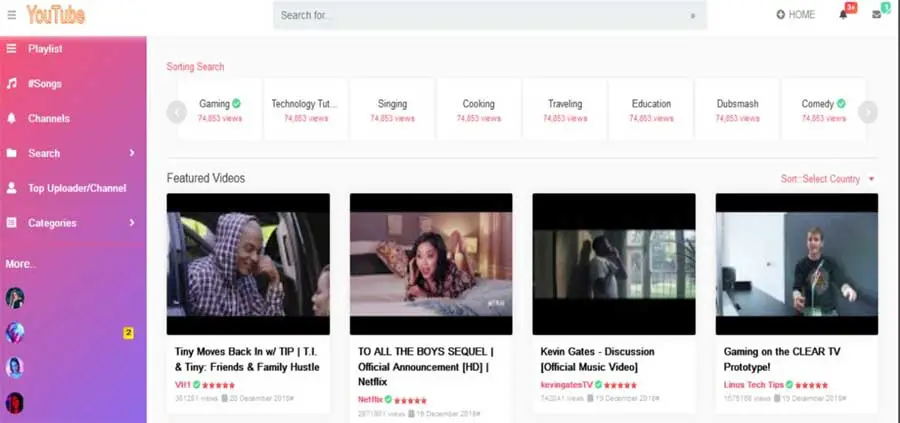The width and height of the screenshot is (900, 423).
Task: Click the YouTube logo
Action: click(x=56, y=15)
